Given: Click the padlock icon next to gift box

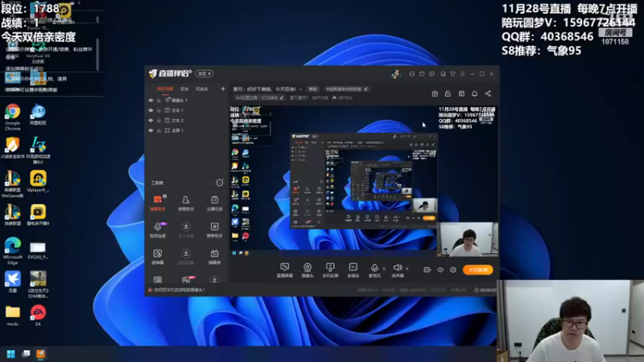Looking at the screenshot, I should 448,94.
